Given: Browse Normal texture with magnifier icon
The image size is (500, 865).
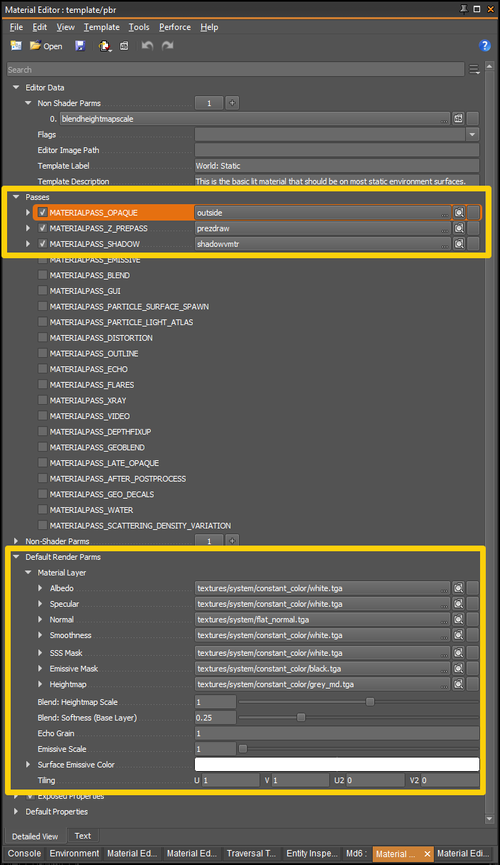Looking at the screenshot, I should tap(459, 620).
